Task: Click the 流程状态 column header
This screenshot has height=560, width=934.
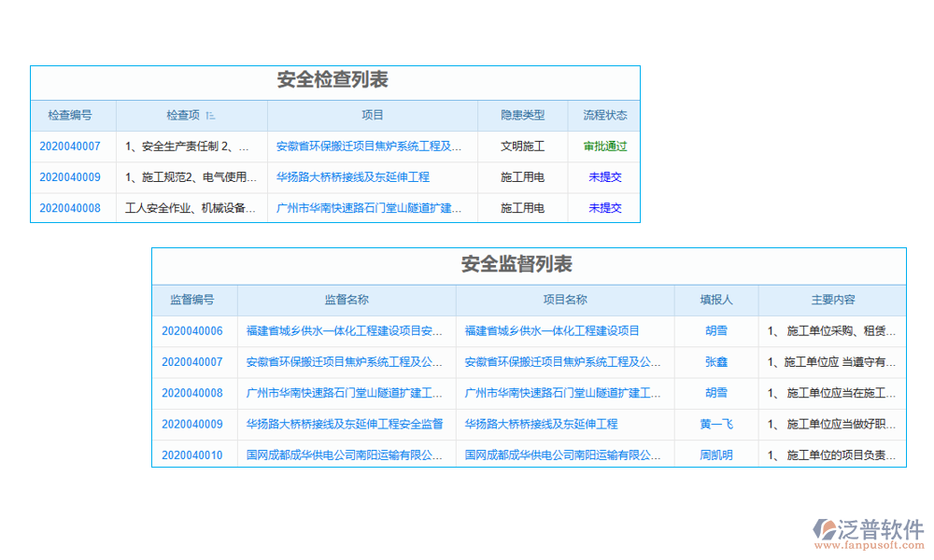Action: 604,114
